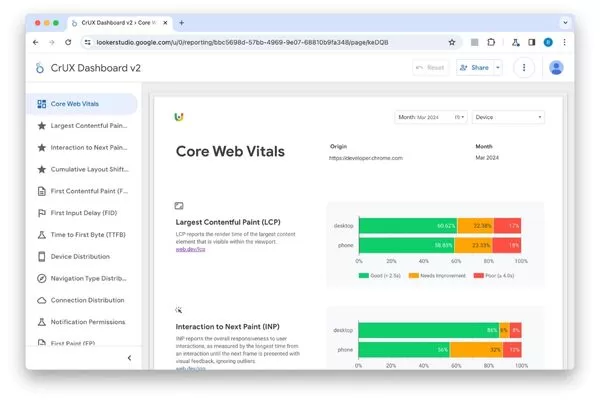
Task: Click green segment of INP desktop bar
Action: coord(429,330)
